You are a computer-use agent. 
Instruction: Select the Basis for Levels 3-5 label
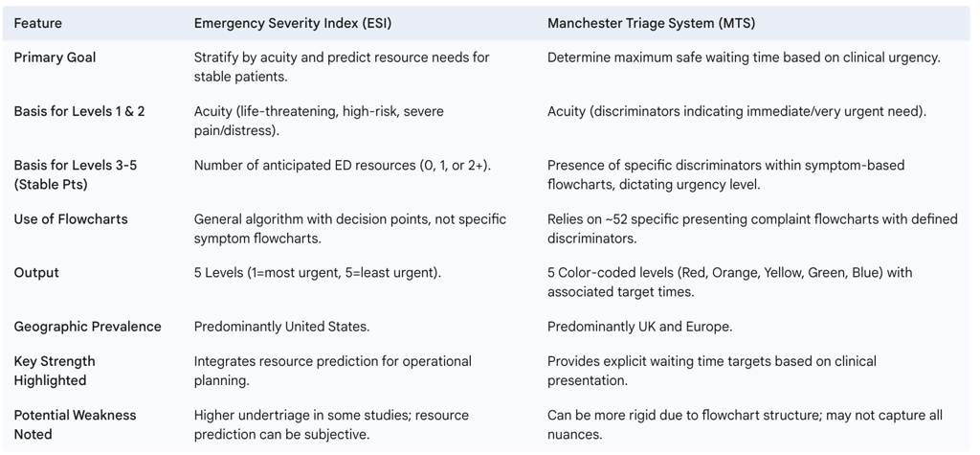(x=76, y=174)
